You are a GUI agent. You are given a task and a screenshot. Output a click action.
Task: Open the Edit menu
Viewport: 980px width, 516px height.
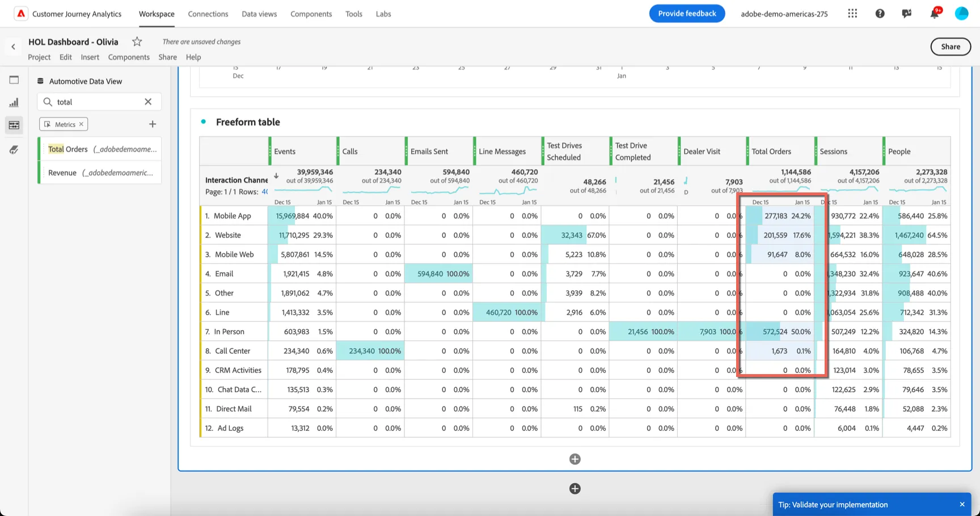(66, 57)
